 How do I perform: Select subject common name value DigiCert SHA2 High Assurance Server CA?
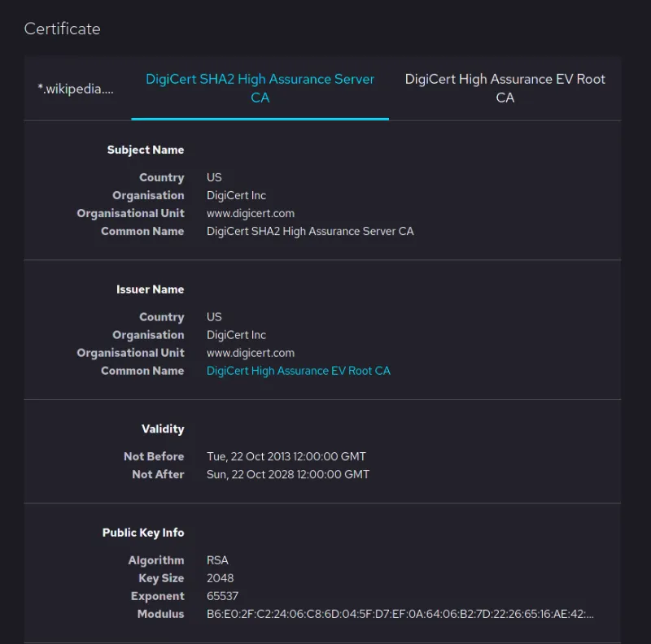click(310, 231)
